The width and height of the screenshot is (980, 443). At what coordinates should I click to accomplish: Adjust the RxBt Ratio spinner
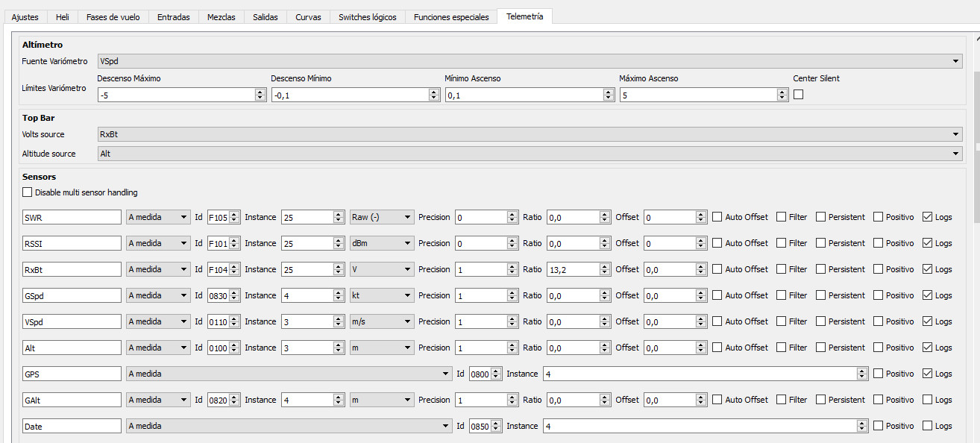(605, 270)
